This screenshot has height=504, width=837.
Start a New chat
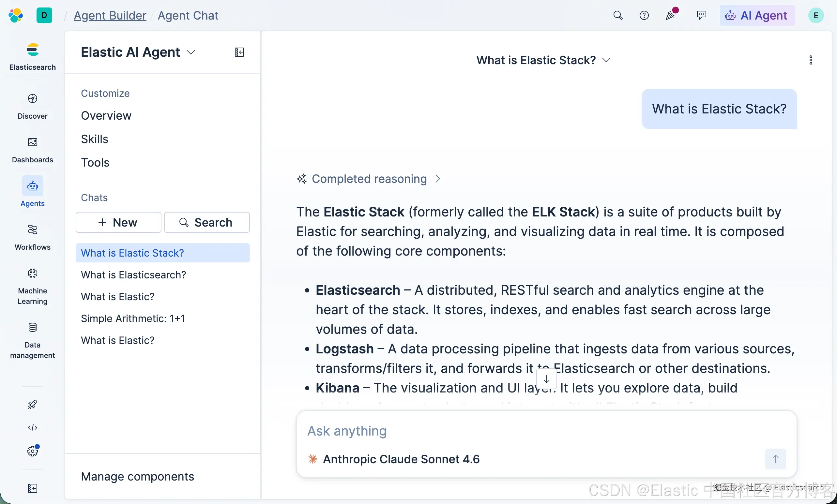pos(118,222)
